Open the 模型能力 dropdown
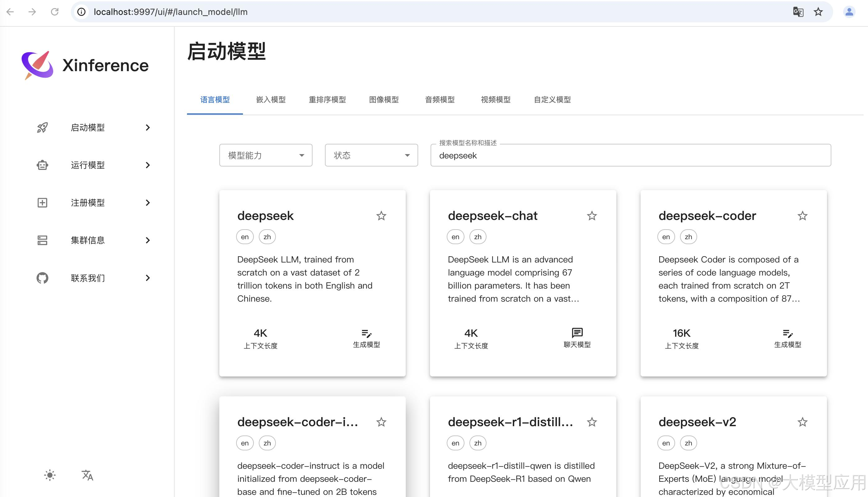This screenshot has height=497, width=868. (266, 155)
